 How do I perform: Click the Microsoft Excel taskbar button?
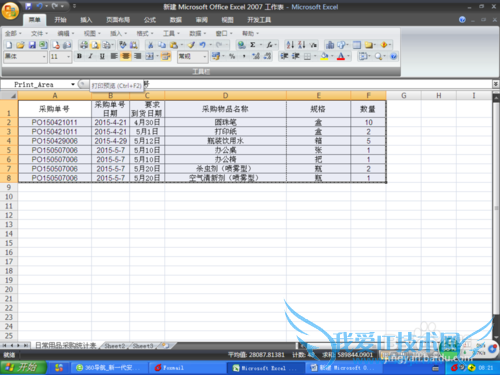265,368
